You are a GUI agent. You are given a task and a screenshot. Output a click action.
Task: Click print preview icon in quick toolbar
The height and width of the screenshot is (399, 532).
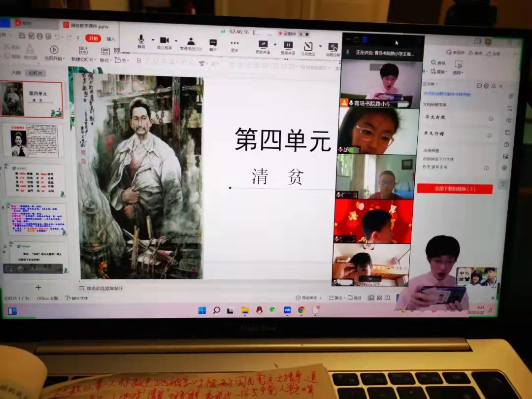click(x=48, y=36)
